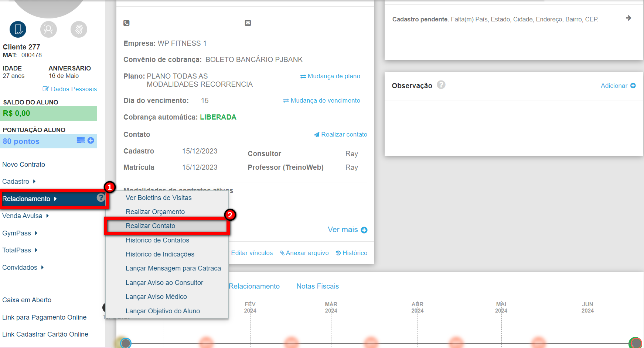
Task: Open the help icon beside Relacionamento
Action: pyautogui.click(x=101, y=198)
